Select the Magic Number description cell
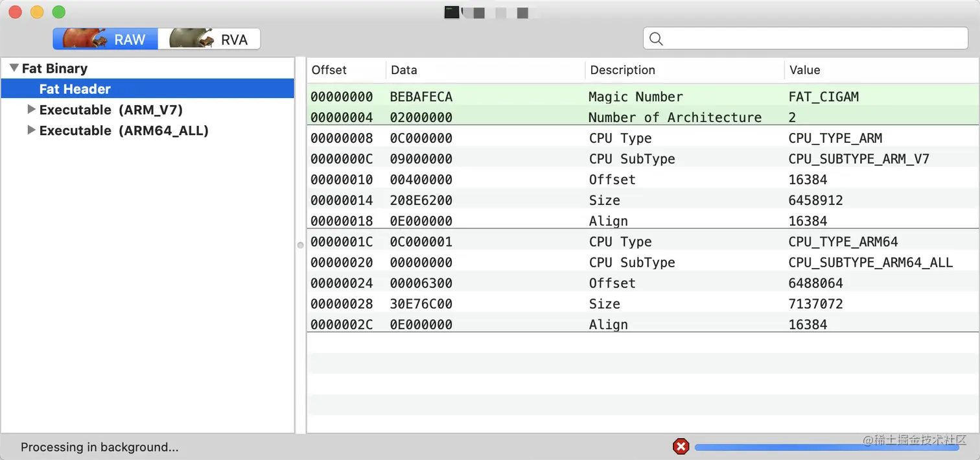This screenshot has height=460, width=980. (636, 97)
